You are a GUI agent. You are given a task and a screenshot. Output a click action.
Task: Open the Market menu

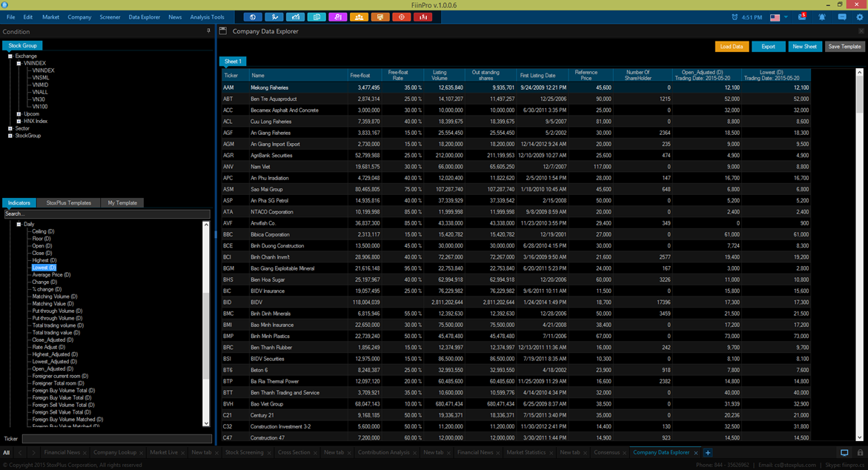point(50,17)
